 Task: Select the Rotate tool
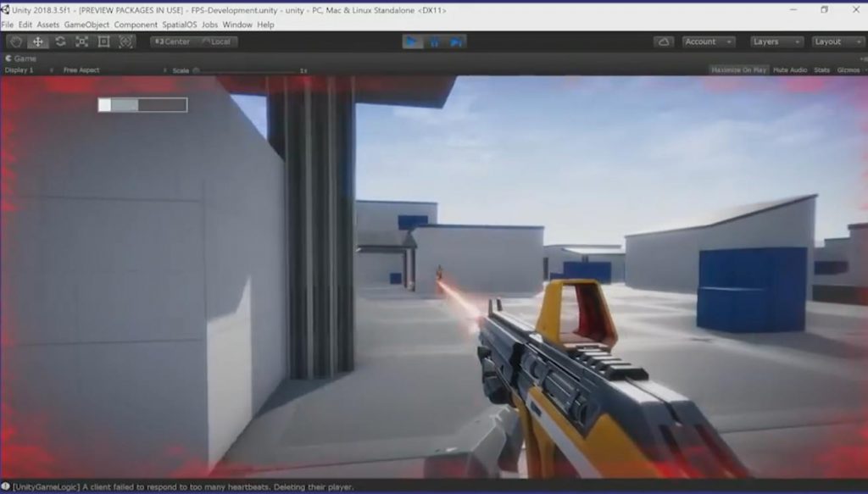60,42
